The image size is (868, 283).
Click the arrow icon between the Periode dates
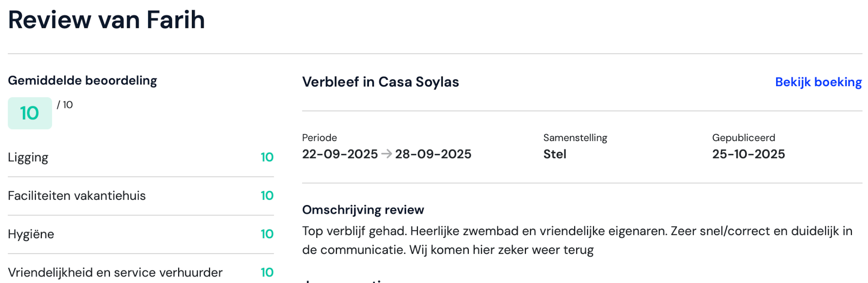388,154
